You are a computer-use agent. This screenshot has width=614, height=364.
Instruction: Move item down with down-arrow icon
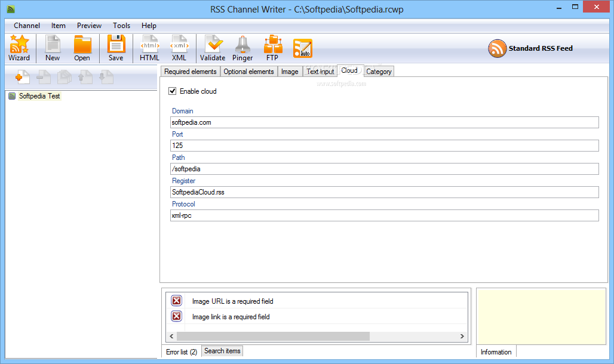tap(106, 77)
